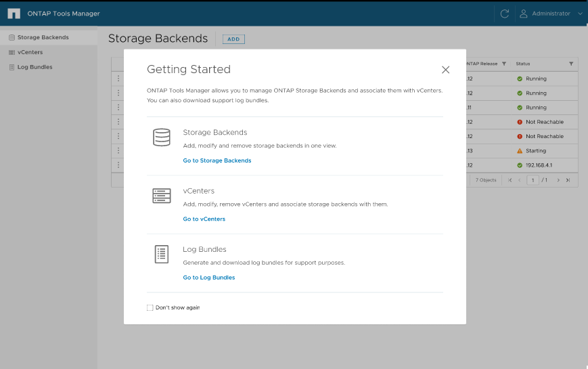Viewport: 588px width, 369px height.
Task: Click the Storage Backends database icon in dialog
Action: (x=161, y=137)
